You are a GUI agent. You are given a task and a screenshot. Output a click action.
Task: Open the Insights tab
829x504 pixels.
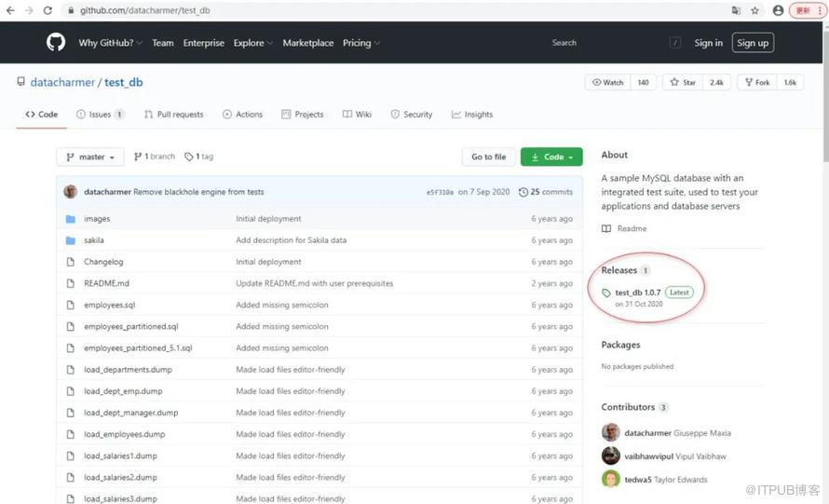tap(472, 115)
